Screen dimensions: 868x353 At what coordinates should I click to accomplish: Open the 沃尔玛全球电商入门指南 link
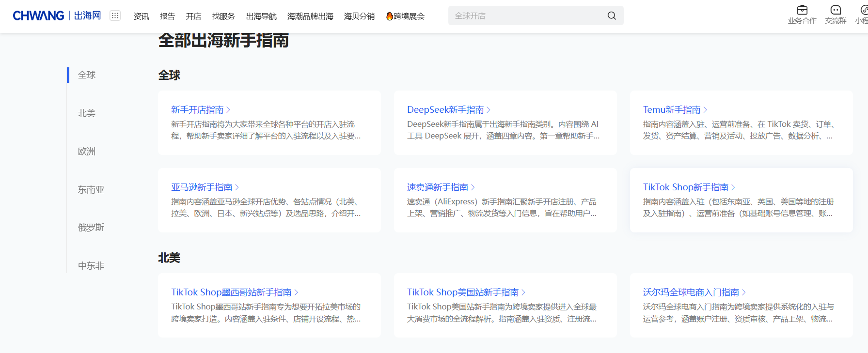(x=691, y=292)
